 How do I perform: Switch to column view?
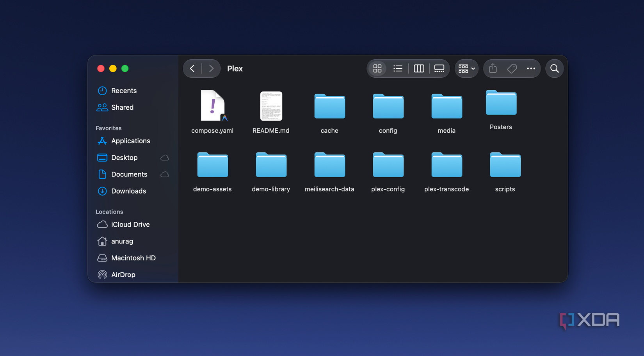click(x=419, y=69)
